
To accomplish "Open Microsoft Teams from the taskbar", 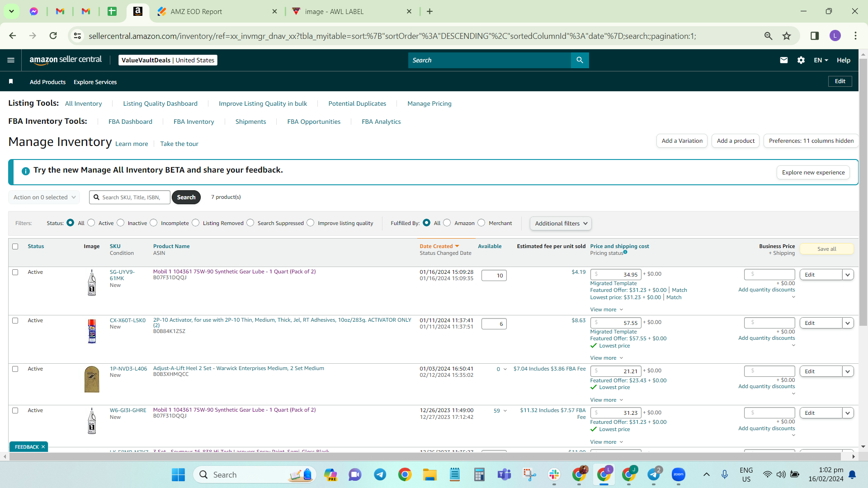I will pyautogui.click(x=504, y=474).
